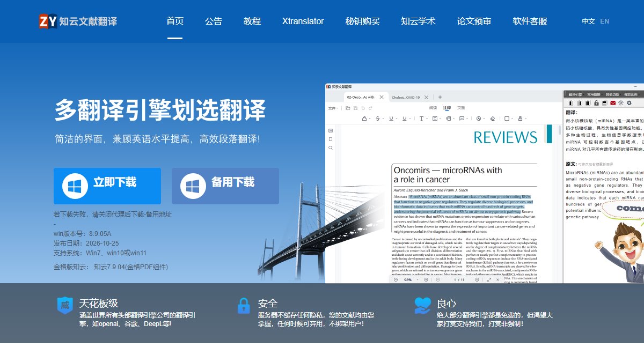Switch to 阅读 mode tab

click(433, 108)
